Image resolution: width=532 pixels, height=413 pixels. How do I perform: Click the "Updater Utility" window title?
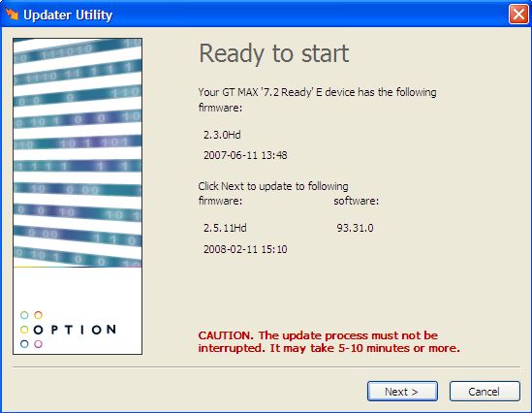[68, 15]
